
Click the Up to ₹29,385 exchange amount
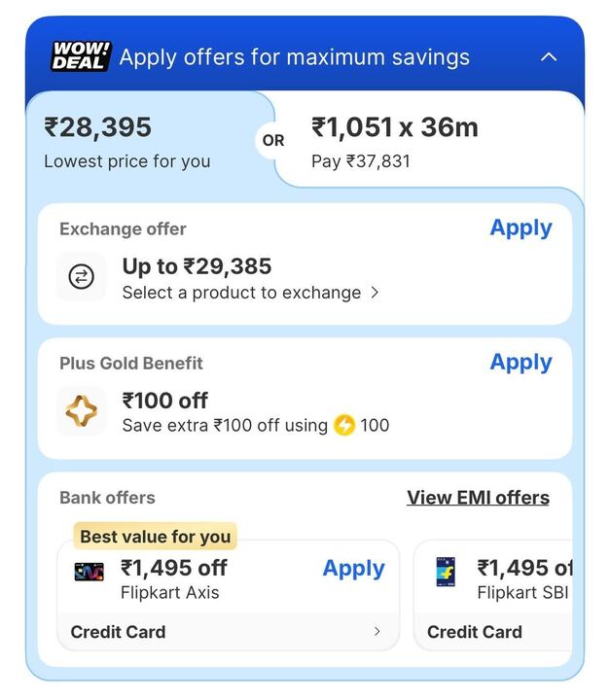197,266
